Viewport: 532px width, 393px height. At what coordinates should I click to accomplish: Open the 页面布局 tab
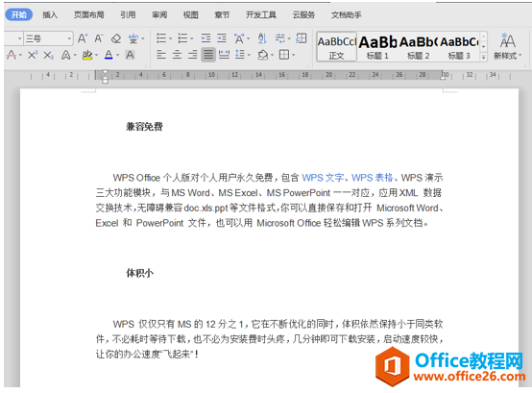pyautogui.click(x=89, y=15)
